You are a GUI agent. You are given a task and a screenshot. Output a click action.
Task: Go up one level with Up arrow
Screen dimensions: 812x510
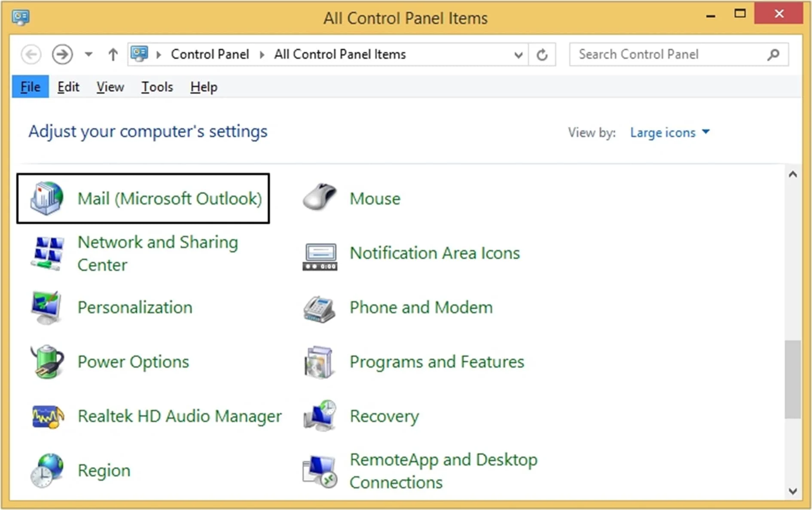(113, 55)
